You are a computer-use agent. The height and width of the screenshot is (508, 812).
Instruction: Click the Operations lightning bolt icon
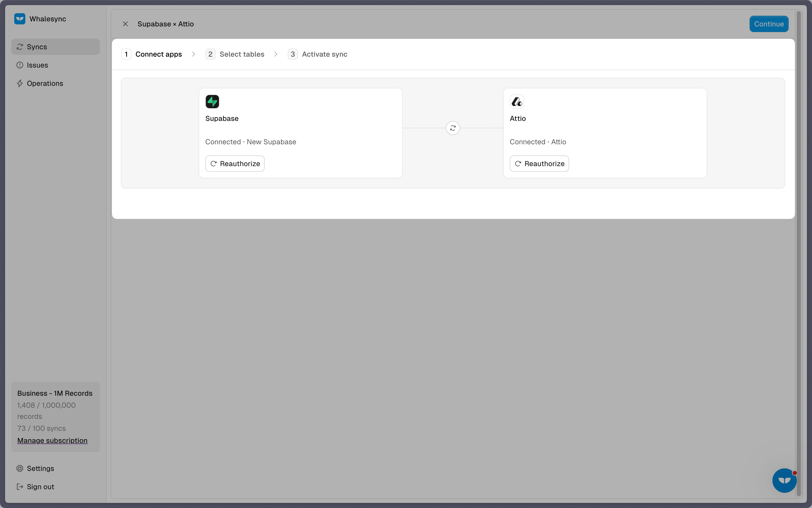coord(20,83)
